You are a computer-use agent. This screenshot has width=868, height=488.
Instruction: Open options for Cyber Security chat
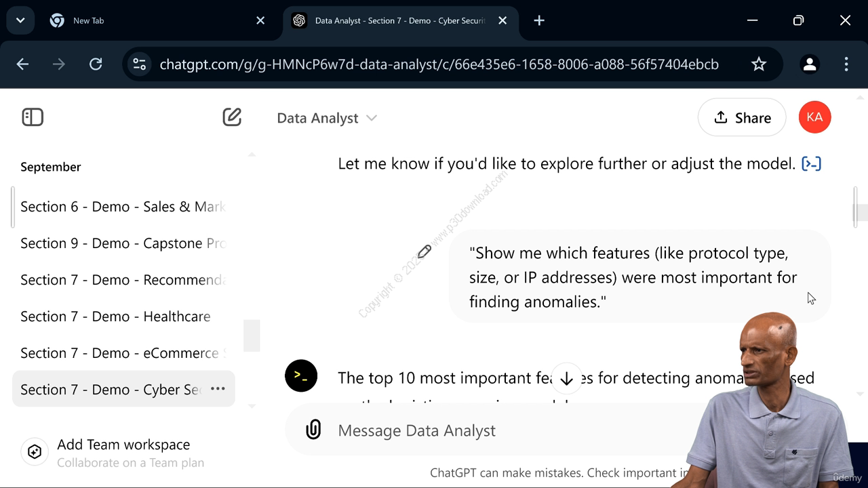tap(218, 389)
